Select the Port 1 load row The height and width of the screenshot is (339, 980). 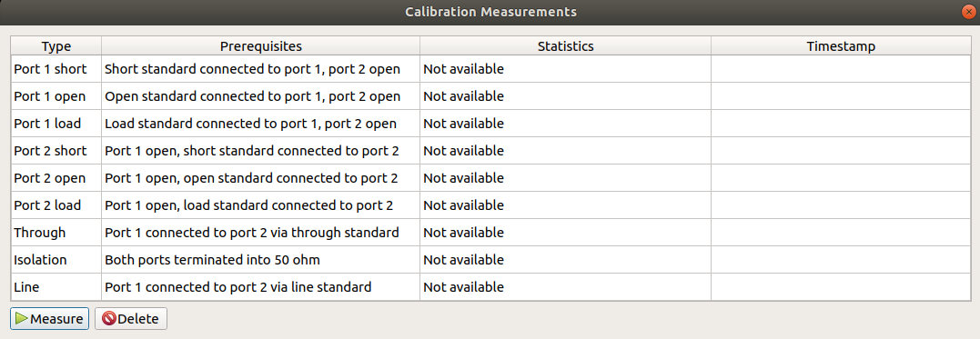[x=490, y=124]
